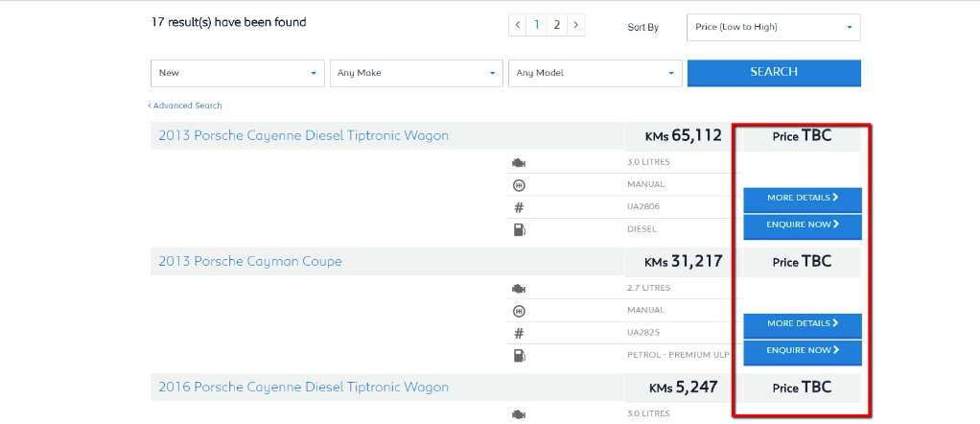Click the fuel pump icon beside DIESEL
The height and width of the screenshot is (424, 980).
pyautogui.click(x=519, y=229)
